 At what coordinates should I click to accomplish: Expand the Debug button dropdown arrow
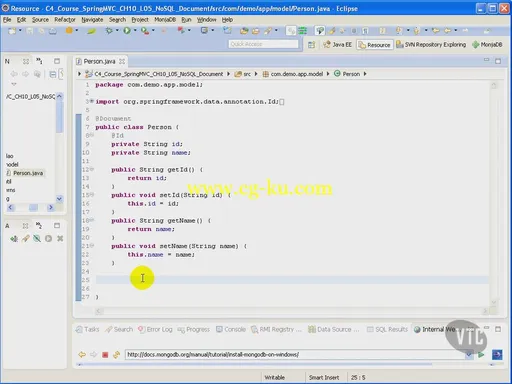tap(117, 31)
